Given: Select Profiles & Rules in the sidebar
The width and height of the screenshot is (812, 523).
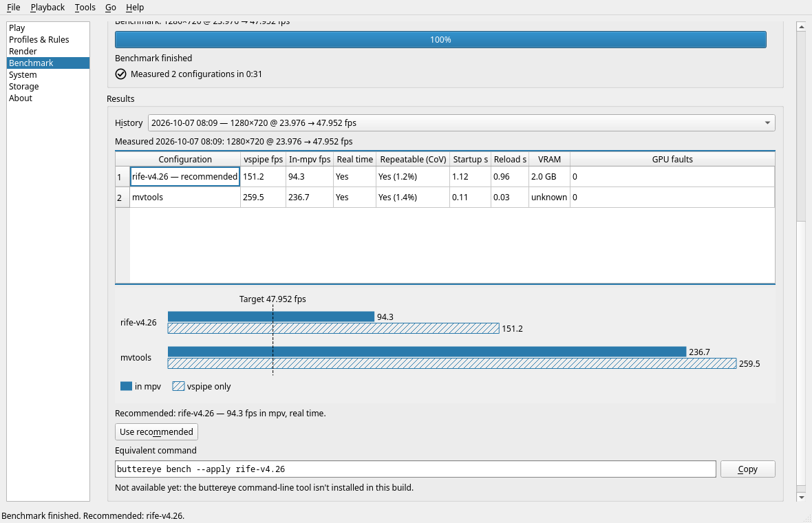Looking at the screenshot, I should [x=48, y=39].
